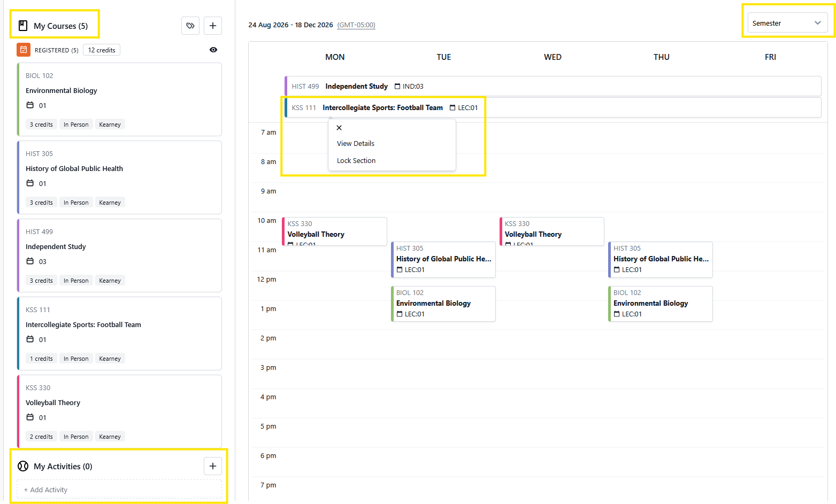The height and width of the screenshot is (504, 836).
Task: Click section calendar icon on HIST 499 card
Action: [30, 261]
